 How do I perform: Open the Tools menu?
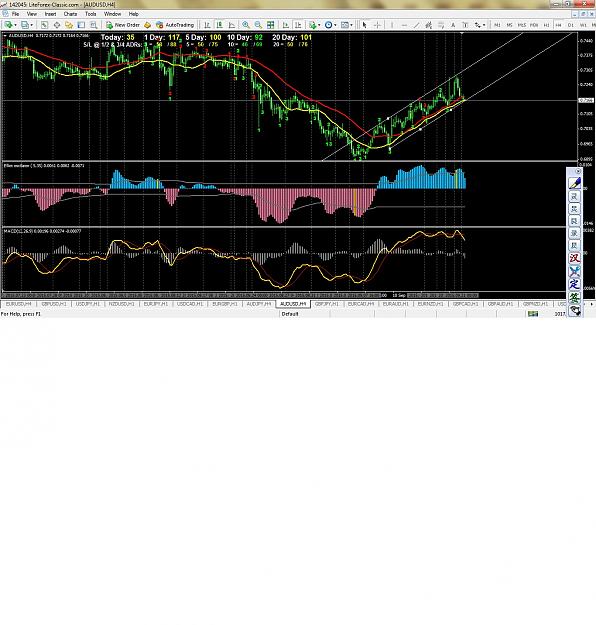[90, 14]
